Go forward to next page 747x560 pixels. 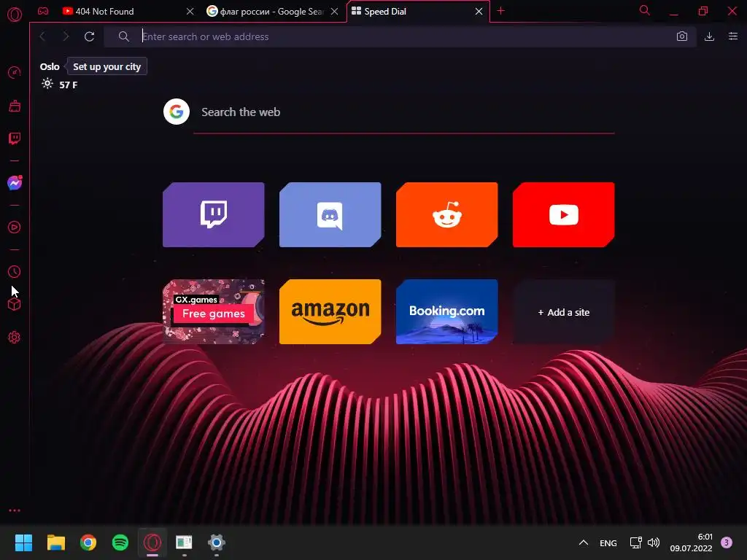pyautogui.click(x=66, y=36)
